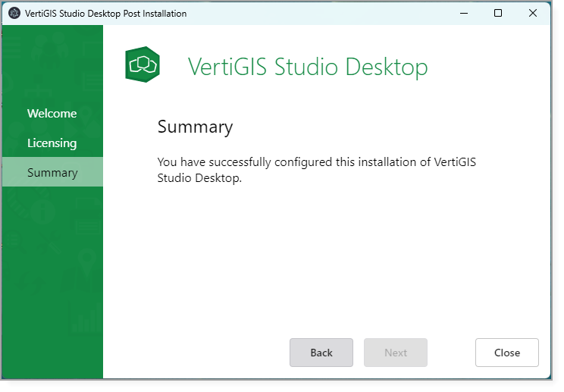Viewport: 564px width, 392px height.
Task: Click the VertiGIS green hexagon logo
Action: pos(143,65)
